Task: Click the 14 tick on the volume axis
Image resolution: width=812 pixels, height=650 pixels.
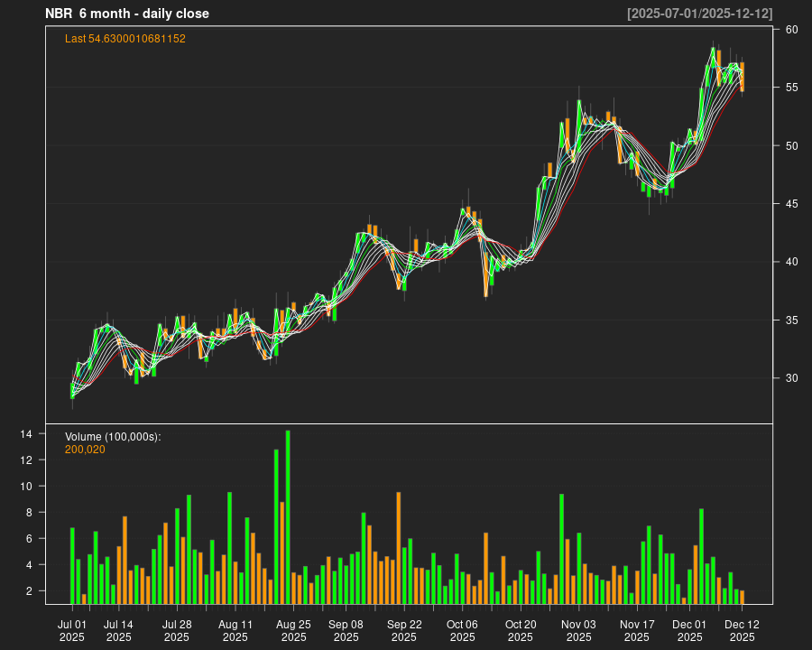Action: click(x=26, y=434)
